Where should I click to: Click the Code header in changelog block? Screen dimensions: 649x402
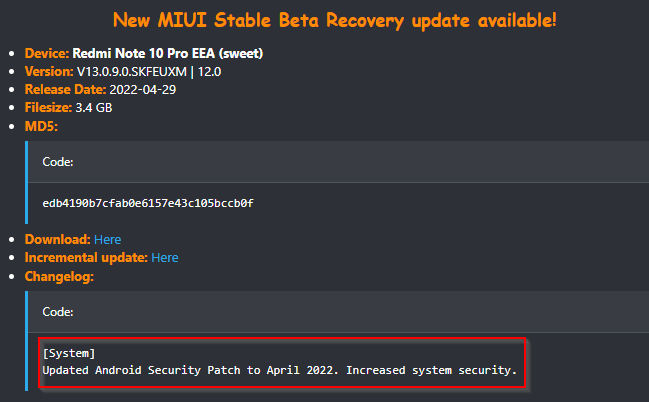click(x=58, y=312)
